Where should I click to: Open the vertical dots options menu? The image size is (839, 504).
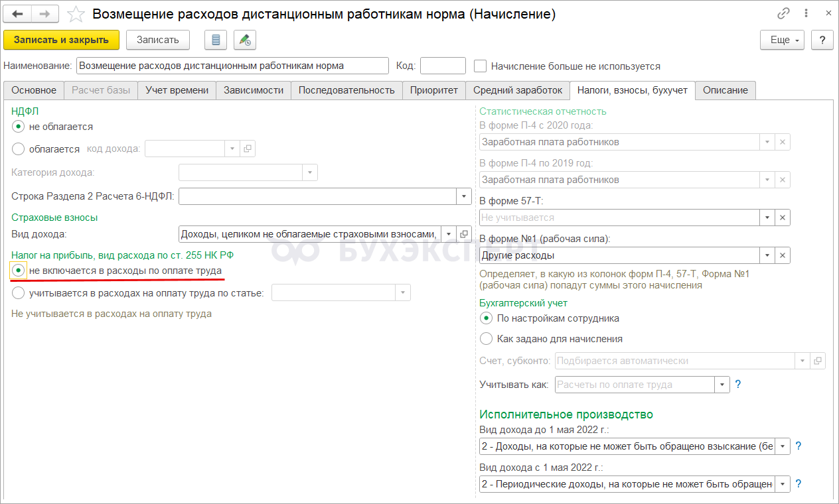click(x=806, y=13)
